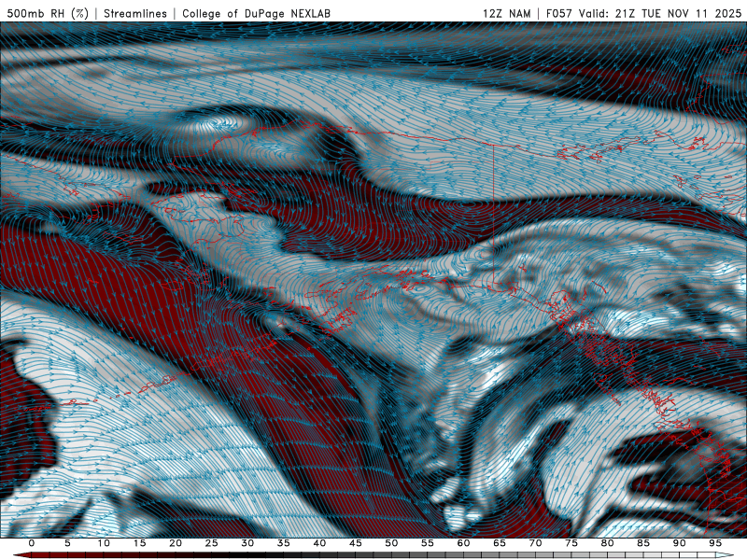Screen dimensions: 747x560
Task: Click the "10" label on the color scale
Action: [104, 543]
